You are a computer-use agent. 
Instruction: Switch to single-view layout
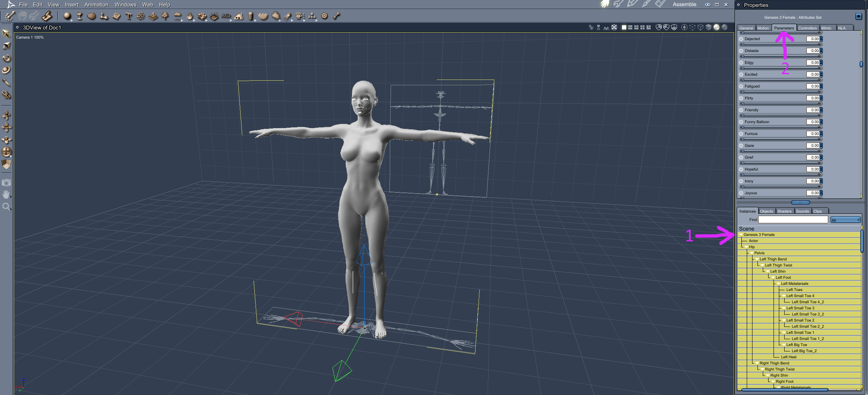tap(624, 27)
